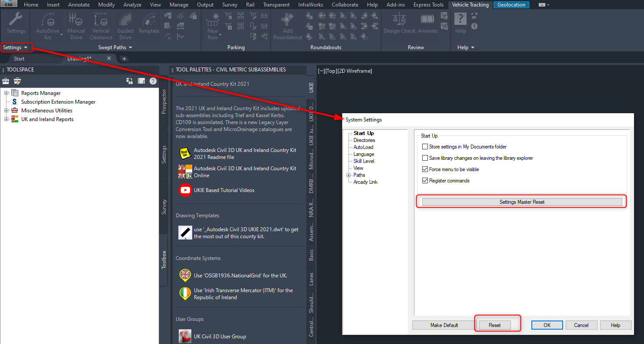Select Subscription Extension Manager tree item

pyautogui.click(x=58, y=102)
